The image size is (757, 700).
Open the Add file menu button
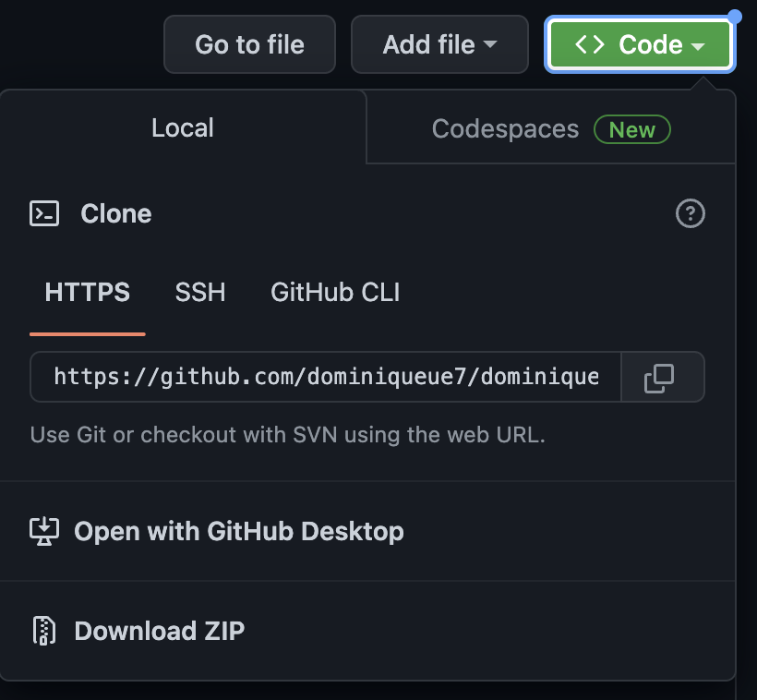[x=439, y=44]
